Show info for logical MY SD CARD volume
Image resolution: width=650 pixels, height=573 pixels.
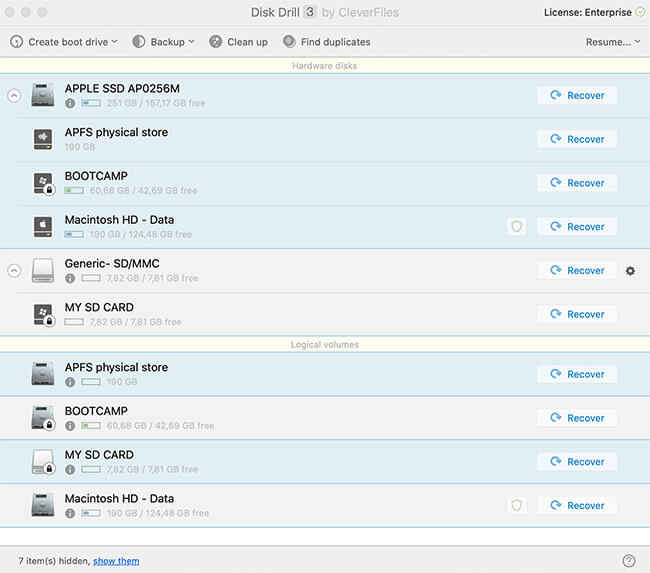pos(70,469)
